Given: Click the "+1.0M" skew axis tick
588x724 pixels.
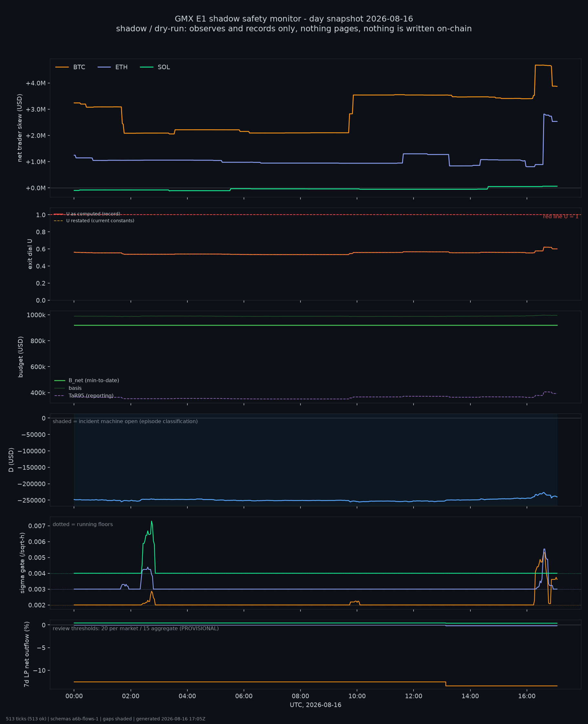Looking at the screenshot, I should [36, 162].
